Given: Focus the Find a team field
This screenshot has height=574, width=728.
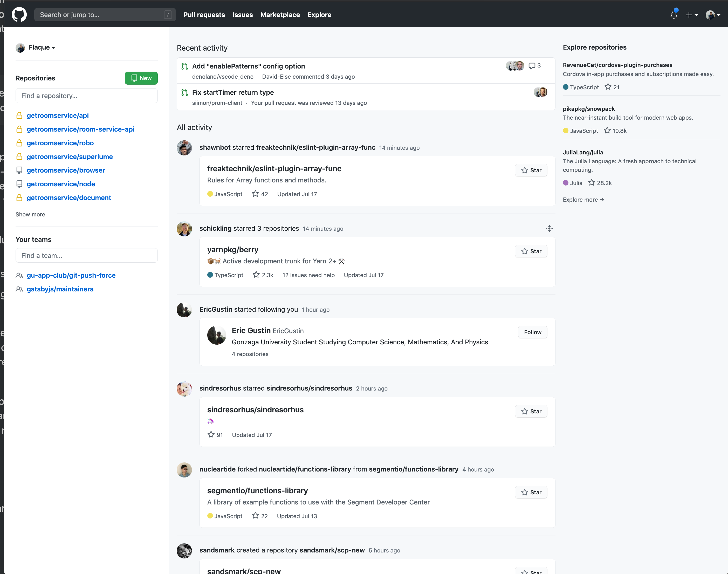Looking at the screenshot, I should tap(86, 256).
